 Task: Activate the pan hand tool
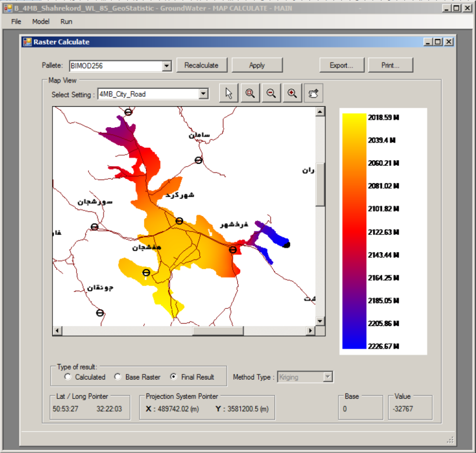313,93
